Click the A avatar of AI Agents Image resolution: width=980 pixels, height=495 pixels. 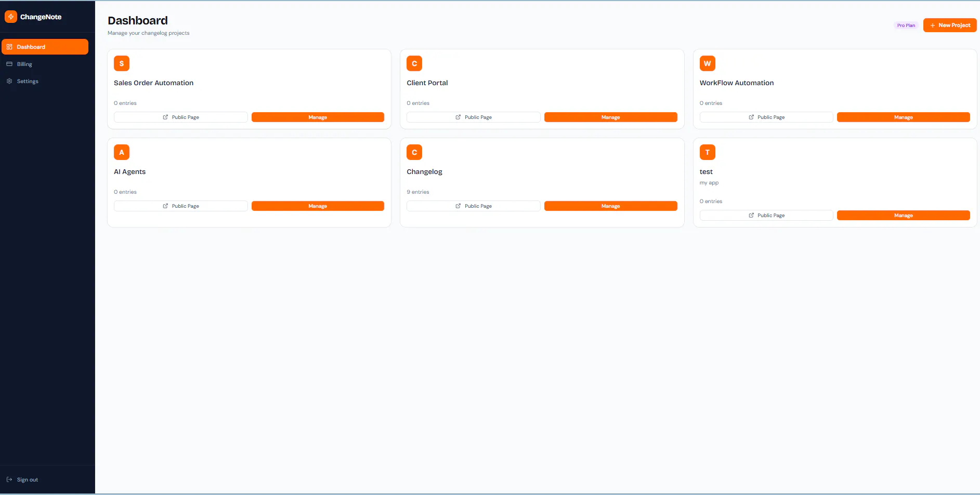(x=122, y=152)
